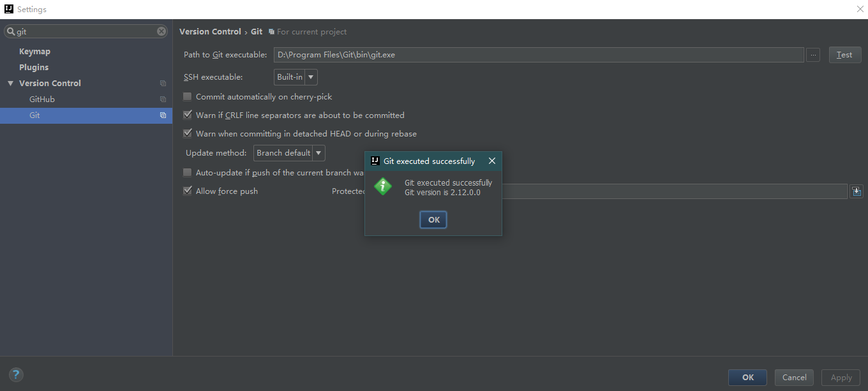The height and width of the screenshot is (391, 868).
Task: Toggle Warn if CRLF line separators checkbox
Action: tap(188, 115)
